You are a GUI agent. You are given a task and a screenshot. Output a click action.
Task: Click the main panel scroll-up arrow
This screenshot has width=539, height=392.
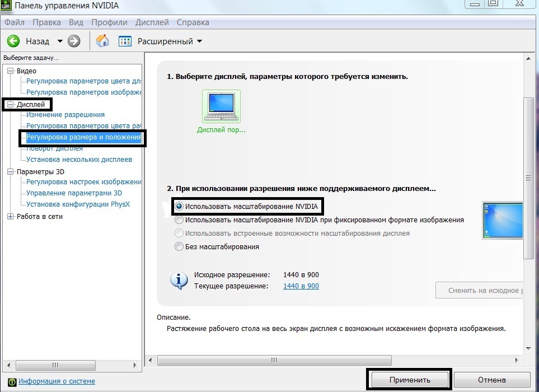click(529, 59)
